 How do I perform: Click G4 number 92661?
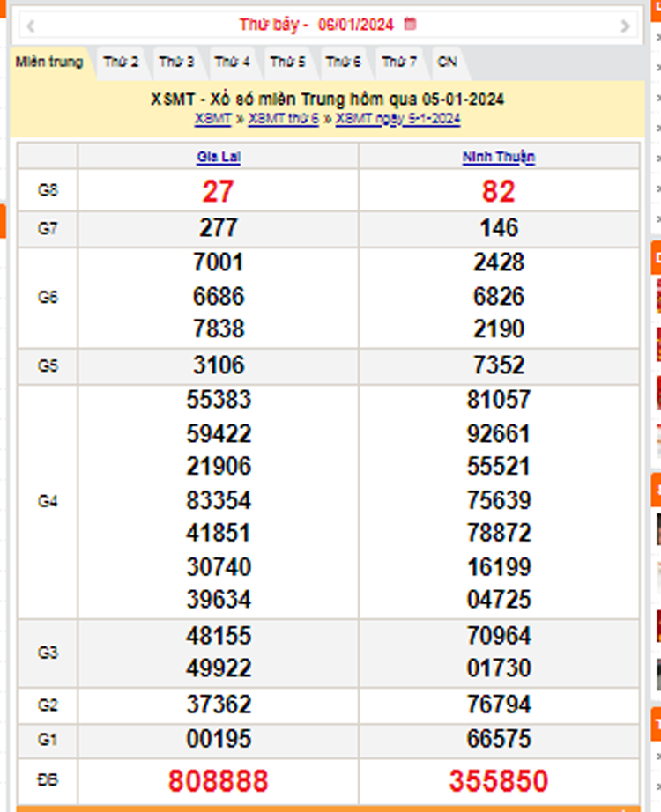coord(499,433)
